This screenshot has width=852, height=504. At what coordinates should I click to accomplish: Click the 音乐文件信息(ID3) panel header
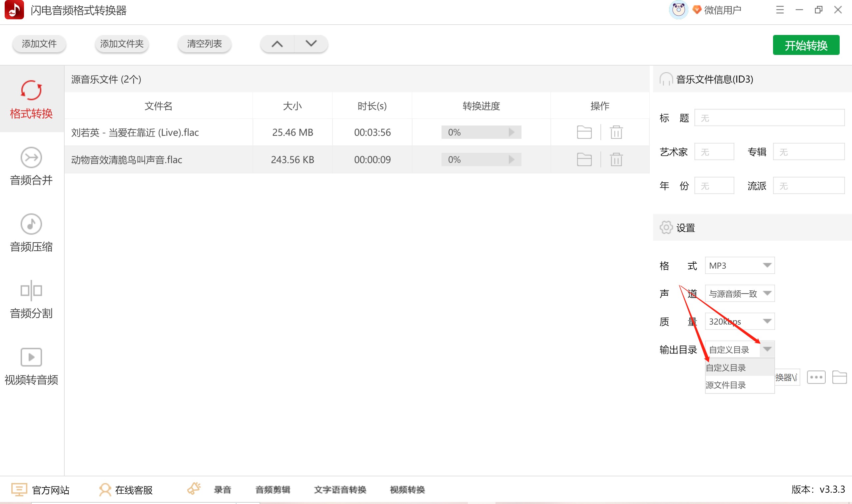point(752,79)
